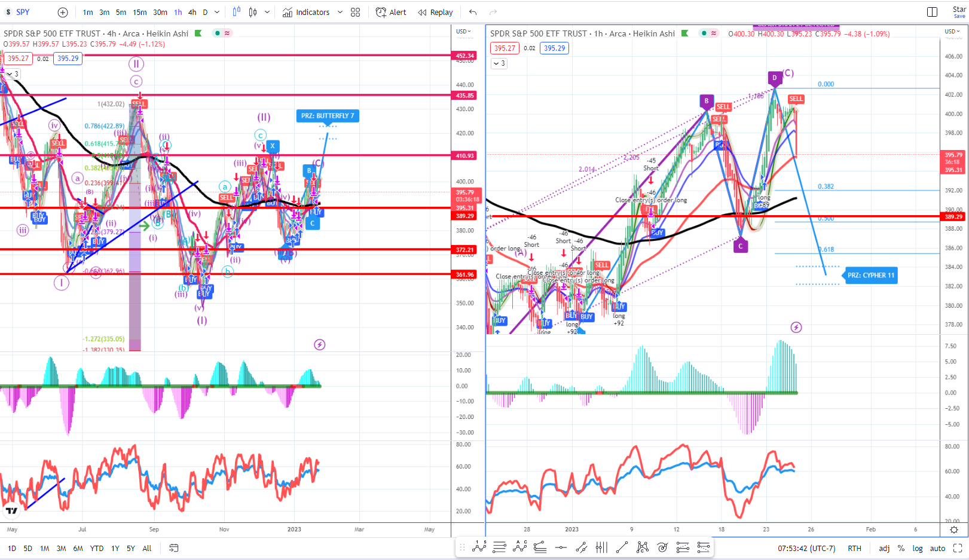969x560 pixels.
Task: Open the layout setup icon
Action: coord(932,12)
